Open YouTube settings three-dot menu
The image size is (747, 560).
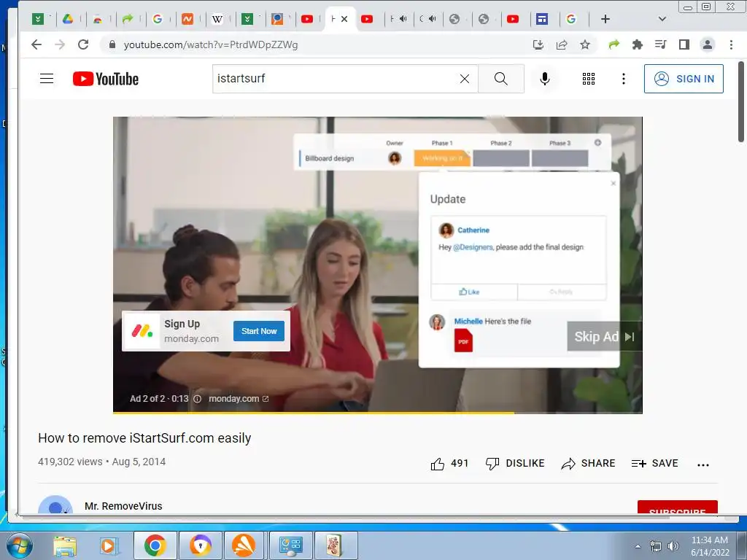click(x=623, y=79)
